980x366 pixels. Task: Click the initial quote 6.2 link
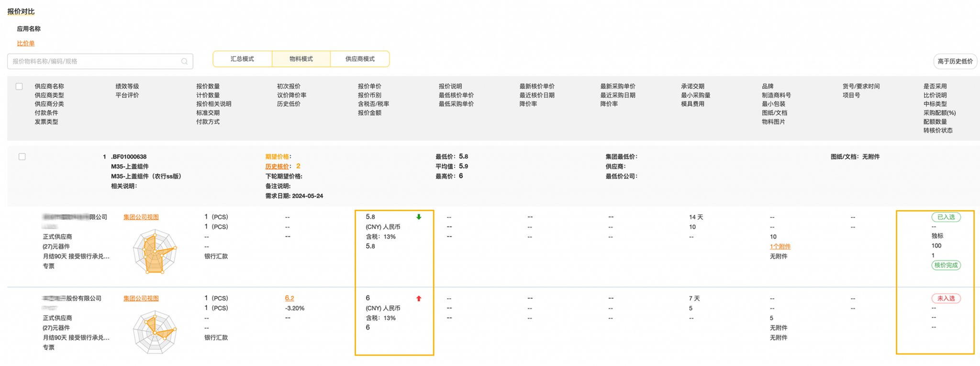coord(290,298)
